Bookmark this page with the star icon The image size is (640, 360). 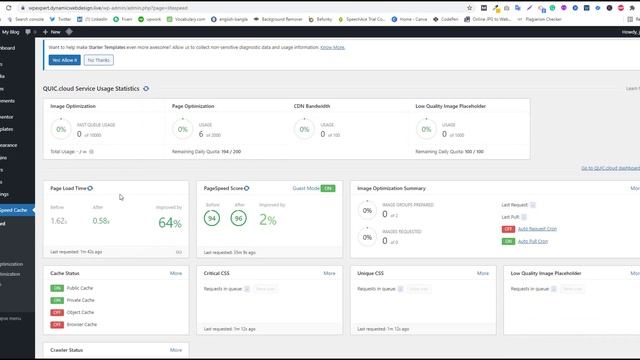[x=469, y=8]
